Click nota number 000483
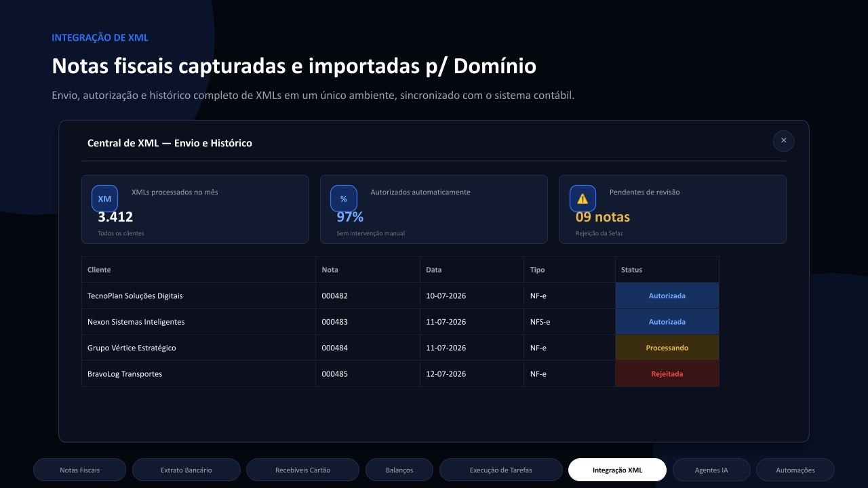Image resolution: width=868 pixels, height=488 pixels. (x=334, y=322)
